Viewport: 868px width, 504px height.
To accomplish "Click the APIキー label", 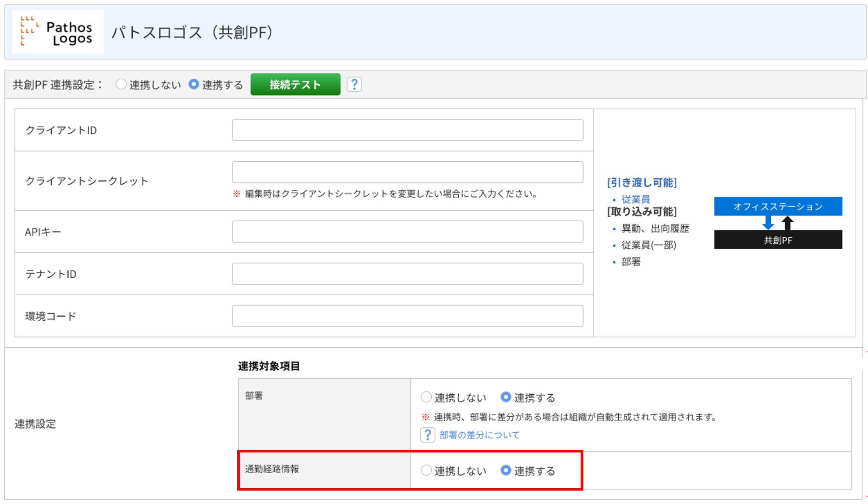I will (x=43, y=232).
